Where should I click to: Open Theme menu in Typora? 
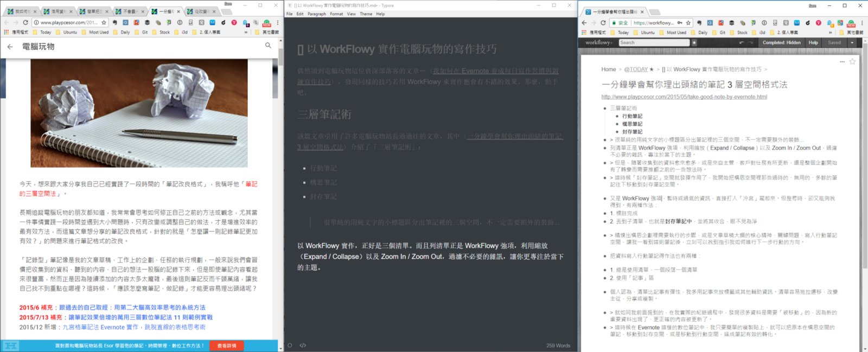point(366,14)
